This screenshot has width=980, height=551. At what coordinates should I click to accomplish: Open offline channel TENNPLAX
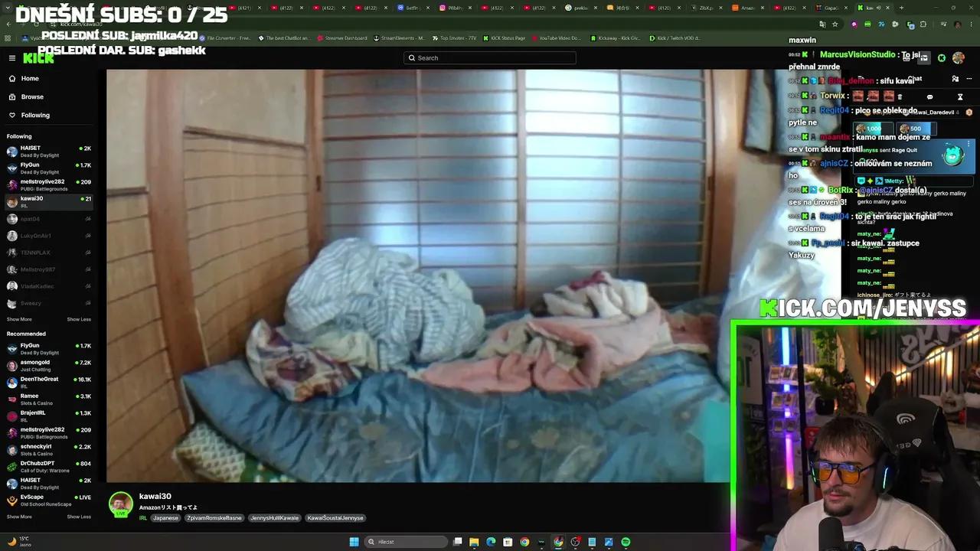[x=49, y=253]
